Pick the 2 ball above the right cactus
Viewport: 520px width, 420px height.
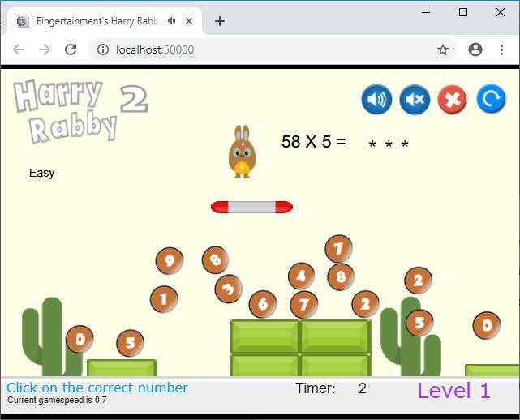(x=418, y=281)
